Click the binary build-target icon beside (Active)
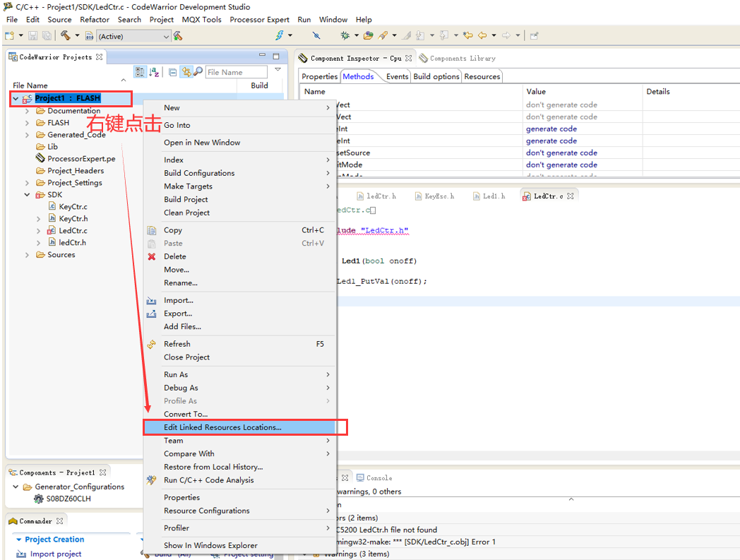This screenshot has height=560, width=740. point(89,36)
